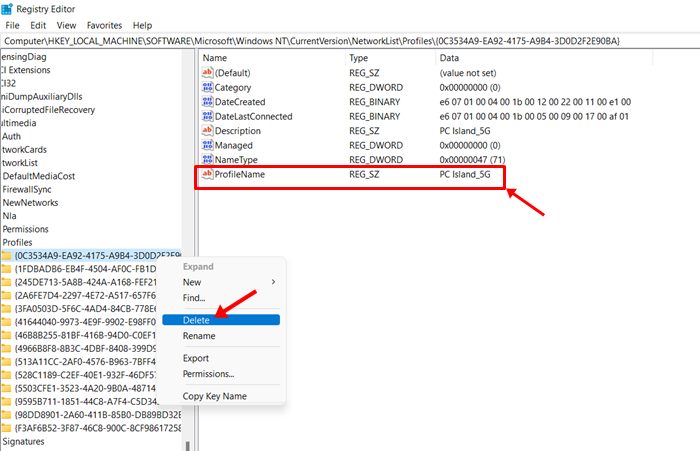700x451 pixels.
Task: Select the Permissions key in the tree
Action: [x=25, y=229]
